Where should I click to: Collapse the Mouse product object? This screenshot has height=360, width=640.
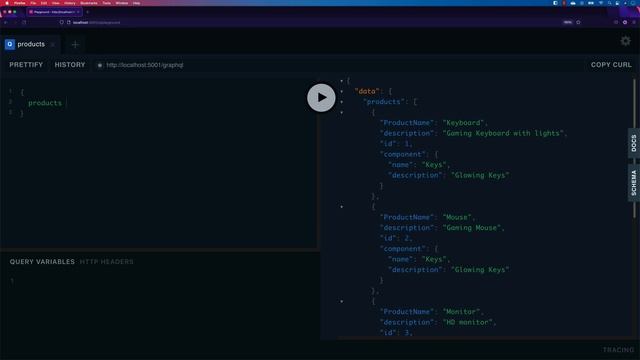tap(342, 207)
